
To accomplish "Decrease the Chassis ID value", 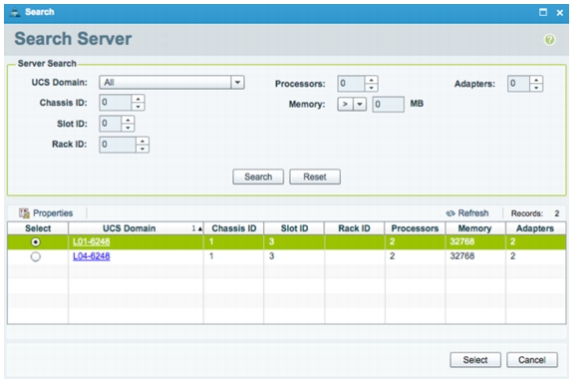I will [x=138, y=107].
